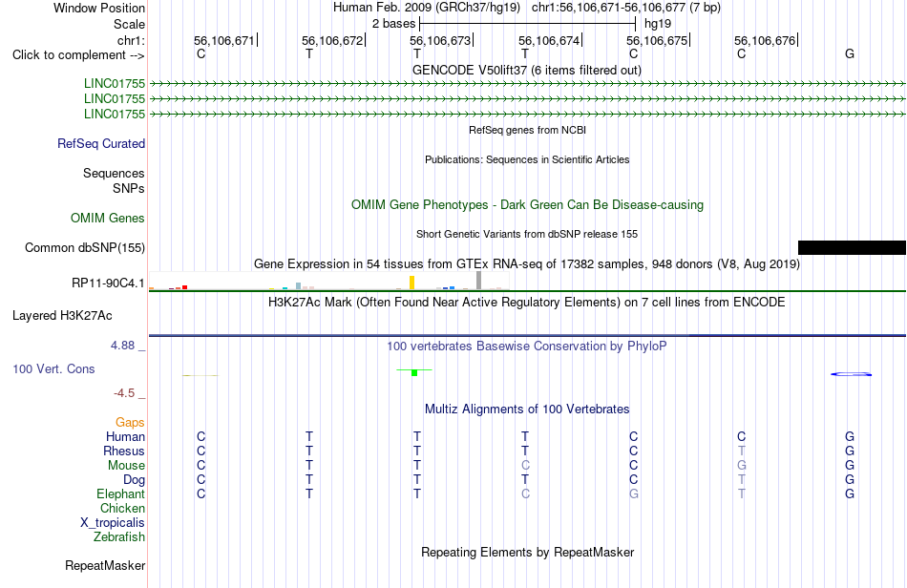
Task: Click the faded T in the Dog row
Action: click(742, 480)
